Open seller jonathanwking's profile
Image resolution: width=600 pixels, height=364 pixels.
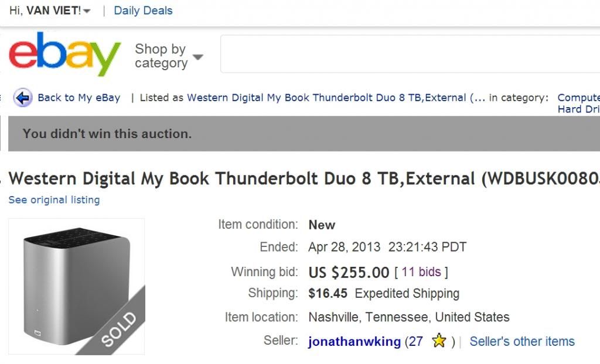tap(354, 341)
